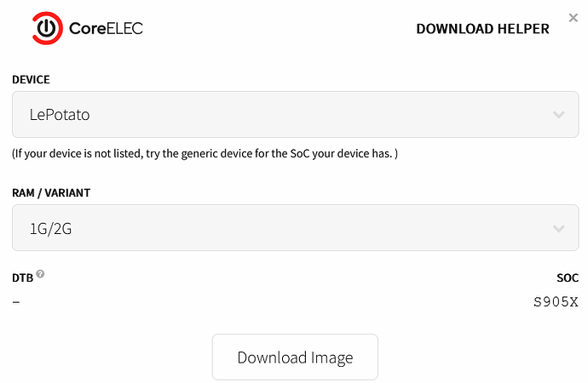Click the red CoreELEC power logo icon
The width and height of the screenshot is (588, 383).
(48, 28)
